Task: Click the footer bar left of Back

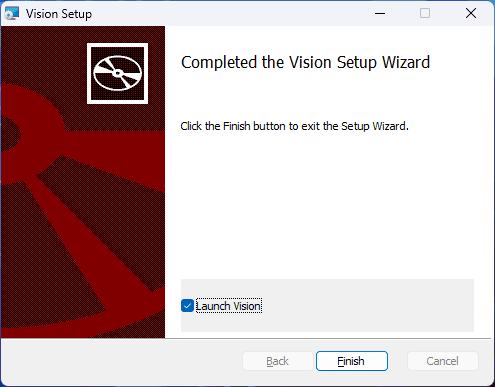Action: coord(122,362)
